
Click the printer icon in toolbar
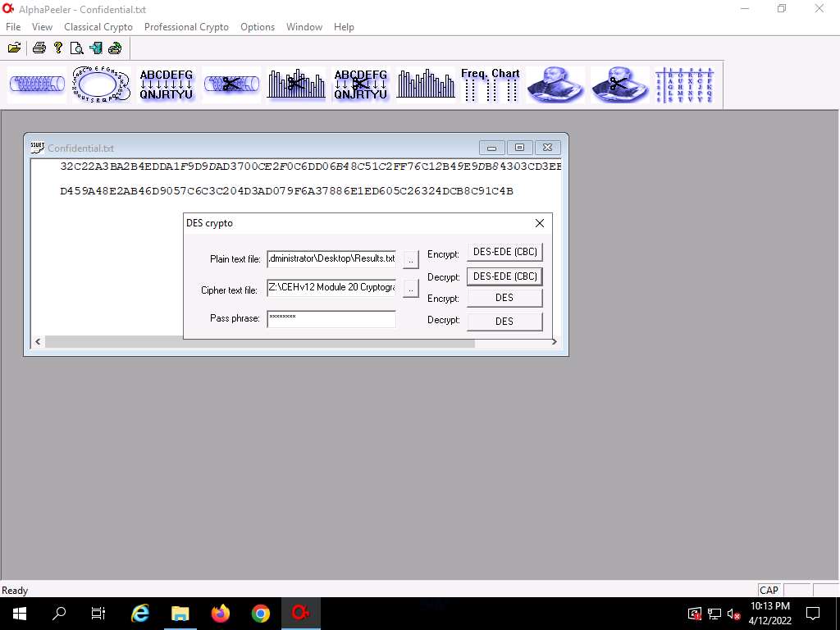tap(39, 48)
